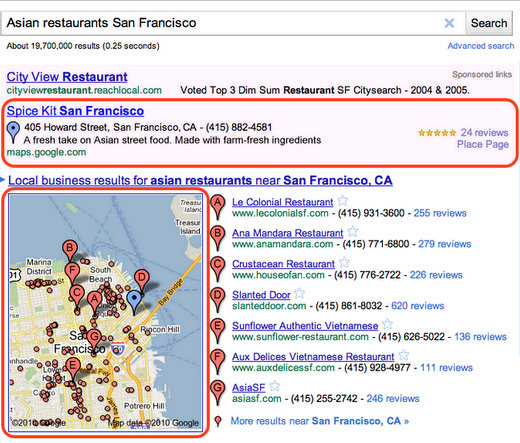The height and width of the screenshot is (443, 520).
Task: Click the Search button
Action: (489, 23)
